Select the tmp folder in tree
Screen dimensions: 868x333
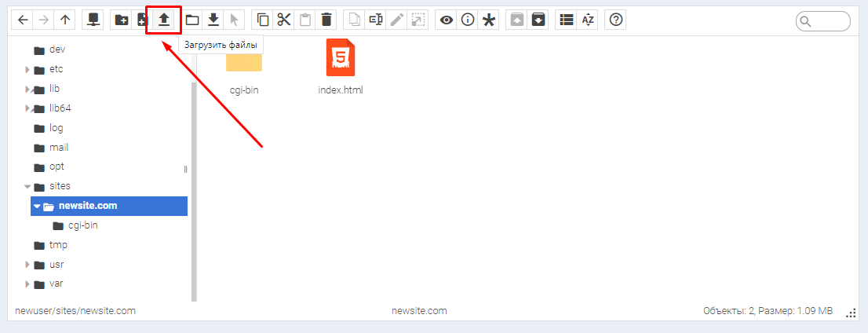(x=58, y=245)
